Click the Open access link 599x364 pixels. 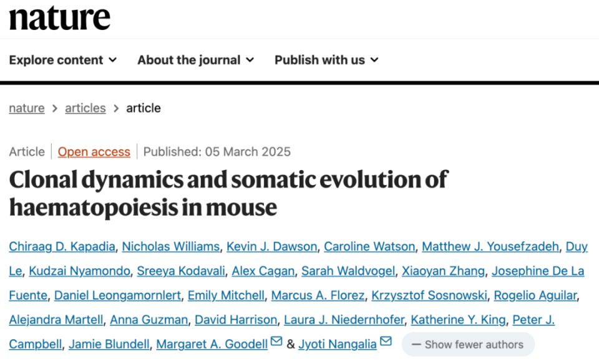coord(94,152)
